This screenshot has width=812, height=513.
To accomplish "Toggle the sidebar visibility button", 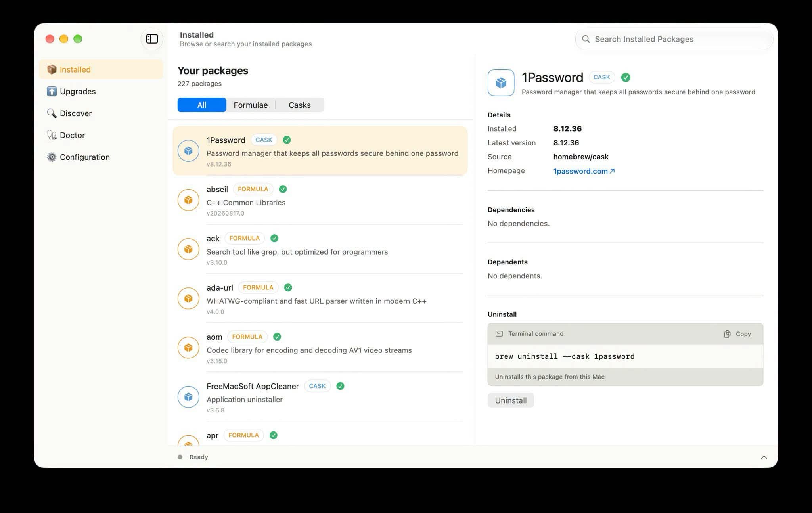I will 152,39.
